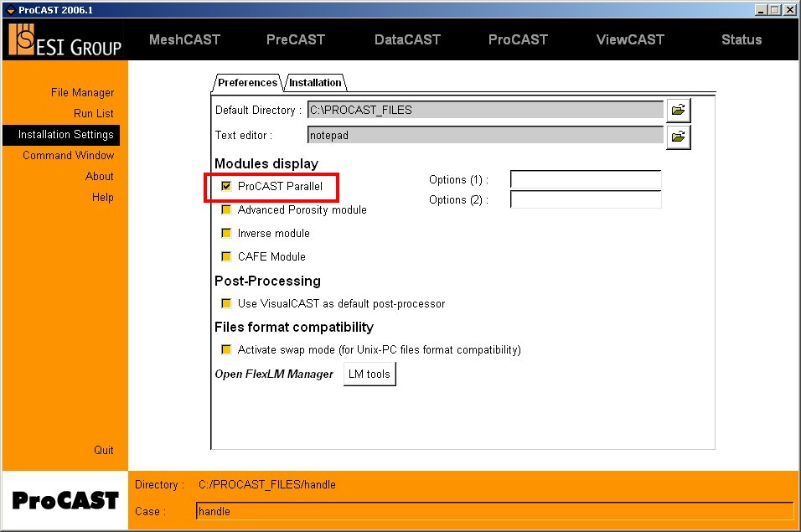Click the C:/PROCAST_FILES/handle directory text
Image resolution: width=801 pixels, height=532 pixels.
click(x=267, y=484)
